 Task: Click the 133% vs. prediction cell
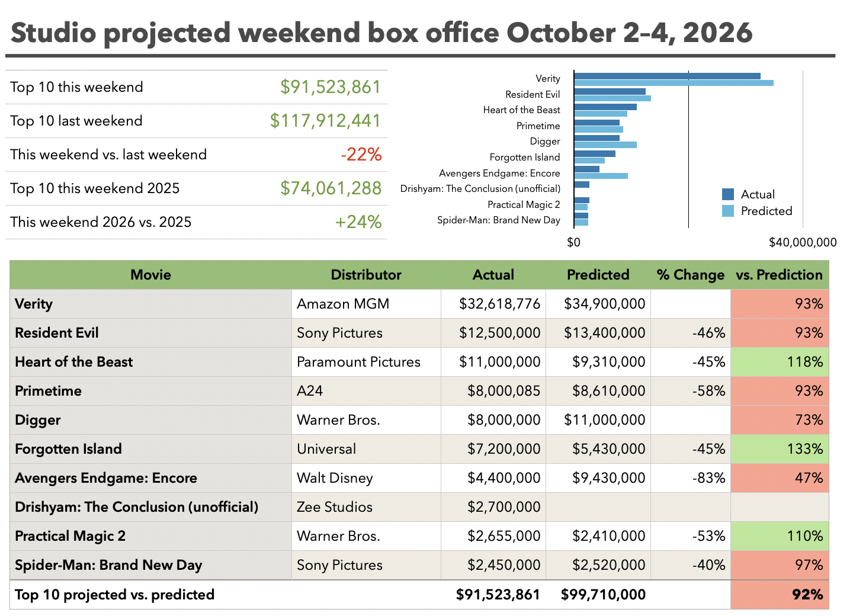pyautogui.click(x=780, y=449)
